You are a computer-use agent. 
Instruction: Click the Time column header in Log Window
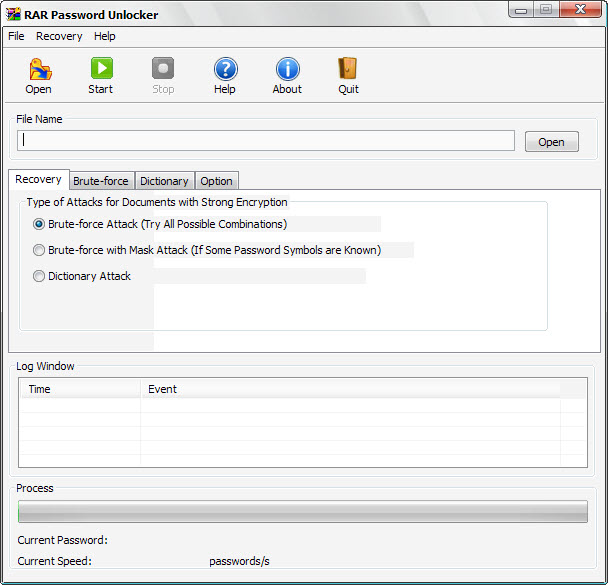80,389
